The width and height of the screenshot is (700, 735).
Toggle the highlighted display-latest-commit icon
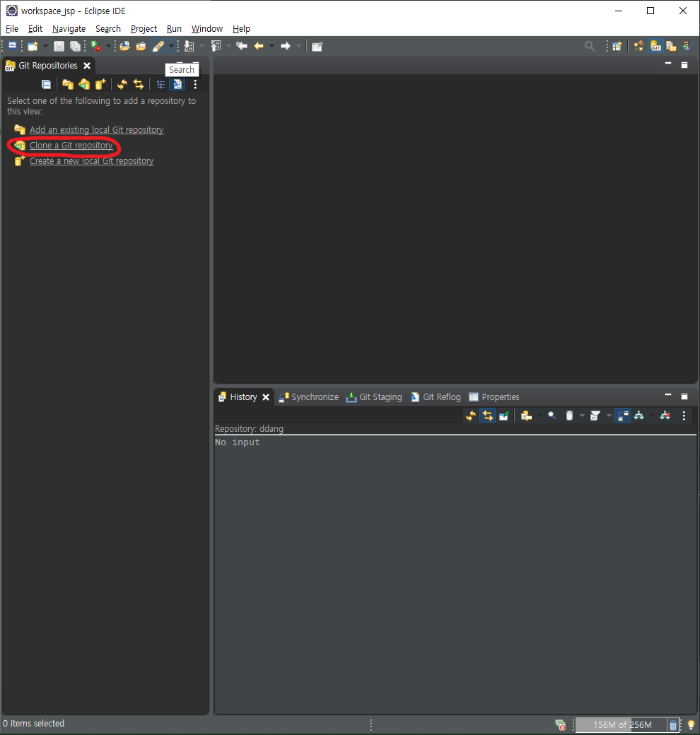pyautogui.click(x=177, y=84)
